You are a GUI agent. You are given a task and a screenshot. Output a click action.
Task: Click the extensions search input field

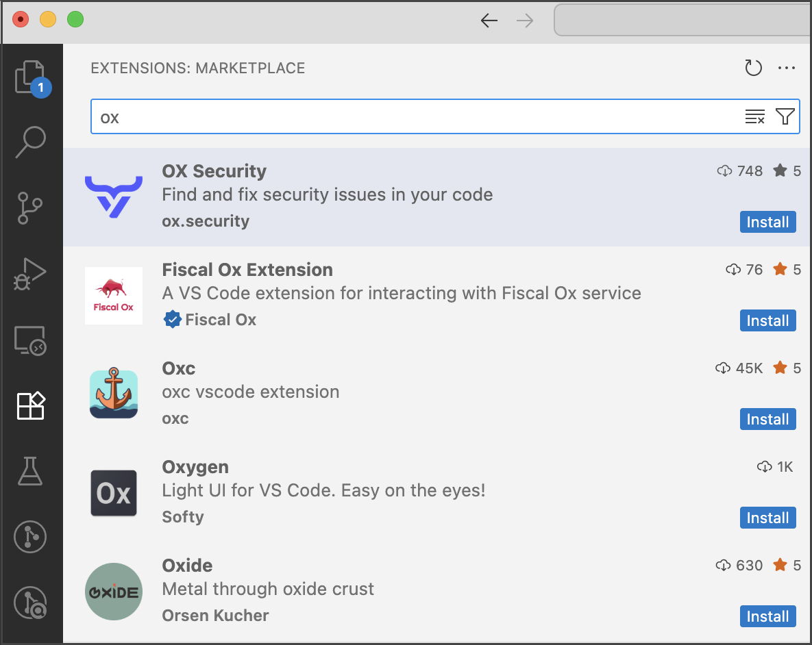tap(411, 117)
